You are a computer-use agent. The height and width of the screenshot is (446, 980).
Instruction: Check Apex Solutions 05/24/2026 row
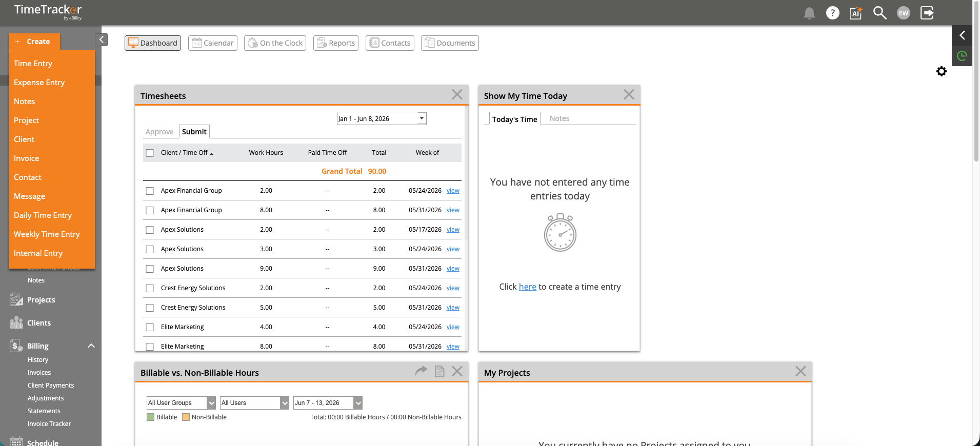point(150,249)
